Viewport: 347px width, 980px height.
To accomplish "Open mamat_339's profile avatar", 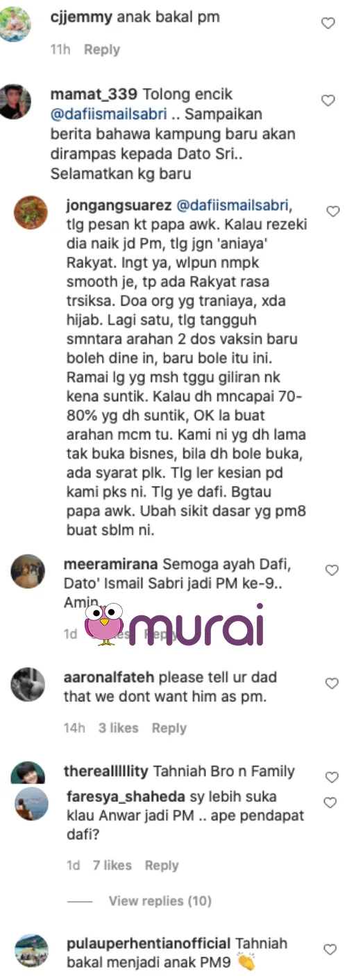I will pos(15,101).
